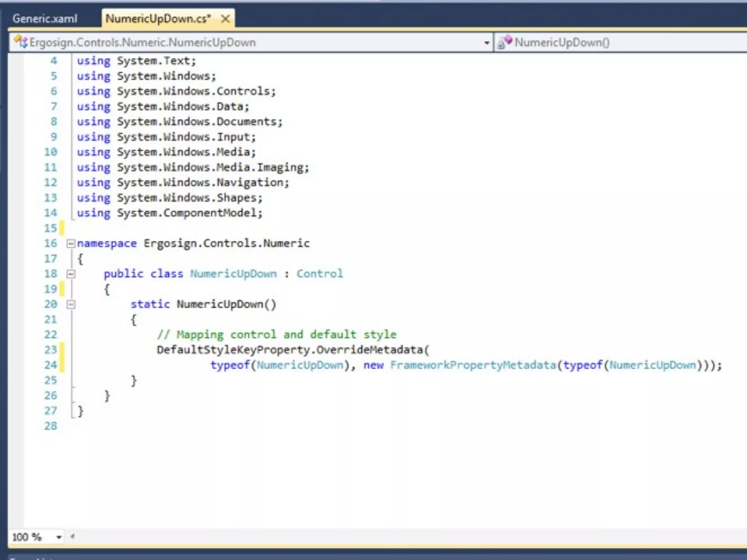747x560 pixels.
Task: Click on FrameworkPropertyMetadata type name
Action: [x=473, y=365]
